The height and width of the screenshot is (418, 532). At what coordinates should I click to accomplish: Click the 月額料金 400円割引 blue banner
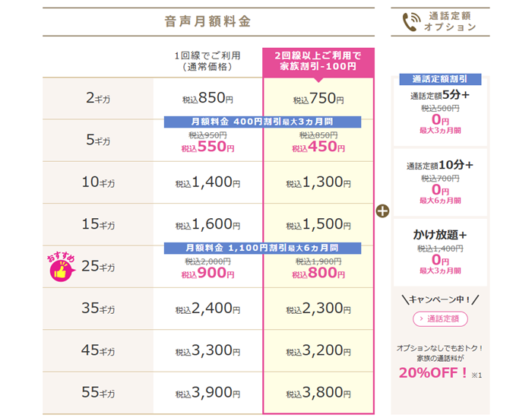point(262,122)
